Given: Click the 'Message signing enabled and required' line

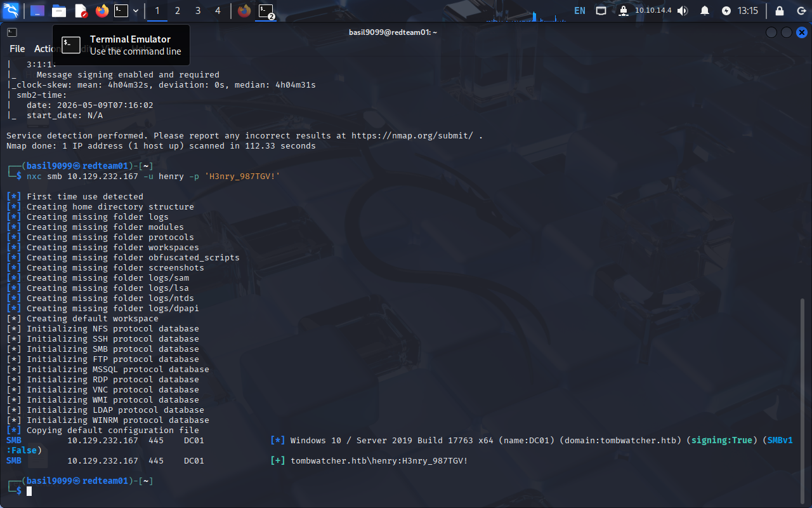Looking at the screenshot, I should coord(128,75).
